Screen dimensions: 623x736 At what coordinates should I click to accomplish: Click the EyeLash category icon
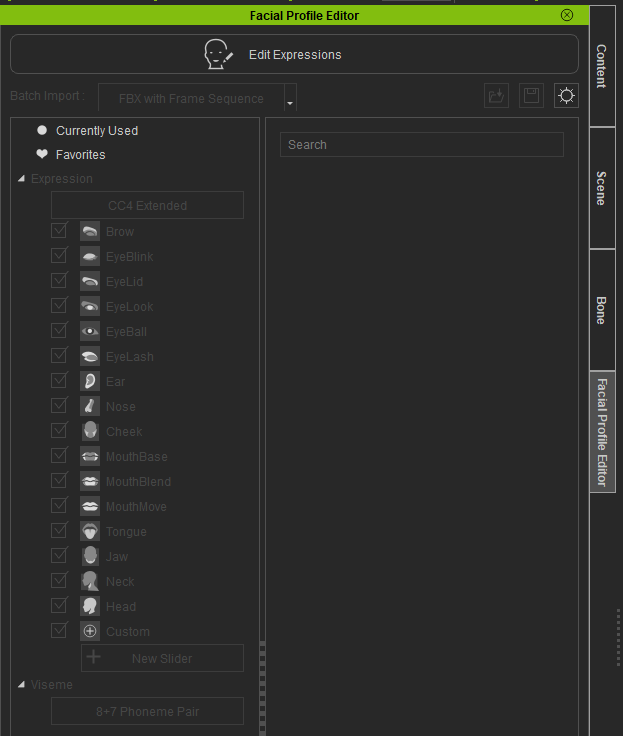tap(90, 356)
